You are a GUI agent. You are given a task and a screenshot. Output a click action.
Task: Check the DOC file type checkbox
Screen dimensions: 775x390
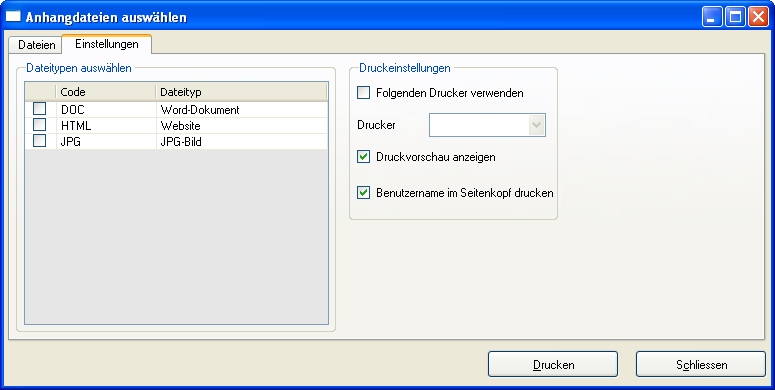pyautogui.click(x=40, y=108)
